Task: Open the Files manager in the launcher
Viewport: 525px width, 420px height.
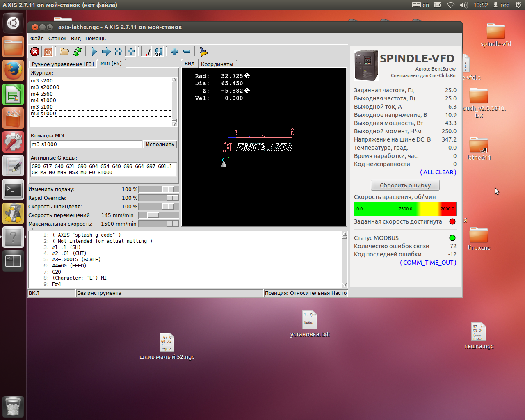Action: pyautogui.click(x=13, y=46)
